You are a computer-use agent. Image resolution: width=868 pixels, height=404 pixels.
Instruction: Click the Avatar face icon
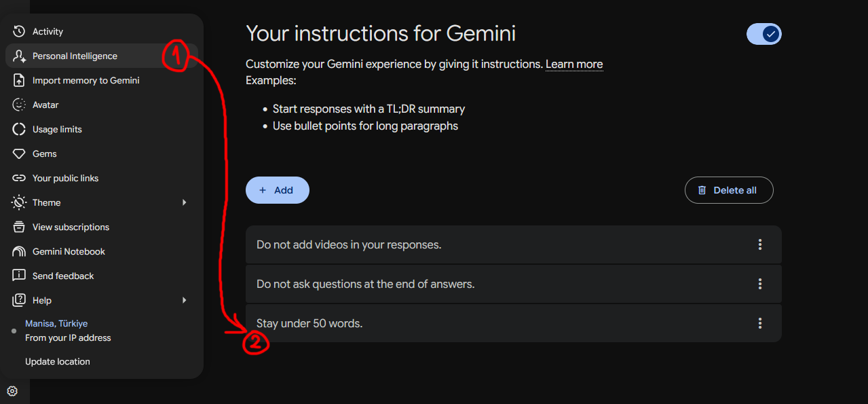click(19, 105)
